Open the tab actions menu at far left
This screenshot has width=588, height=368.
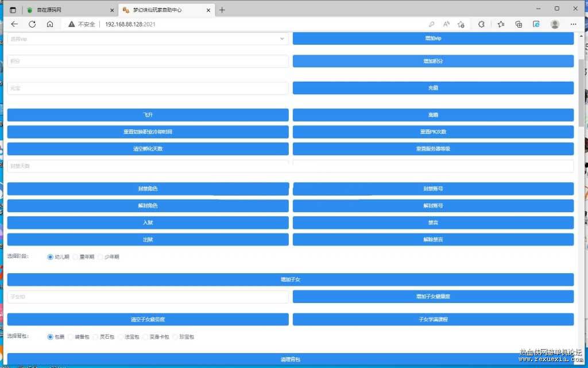(x=13, y=10)
